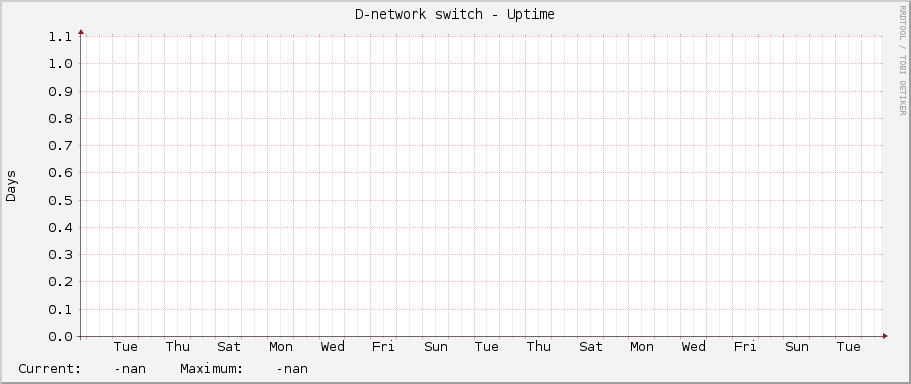Click the "0.6" y-axis tick label
The image size is (911, 384).
60,173
